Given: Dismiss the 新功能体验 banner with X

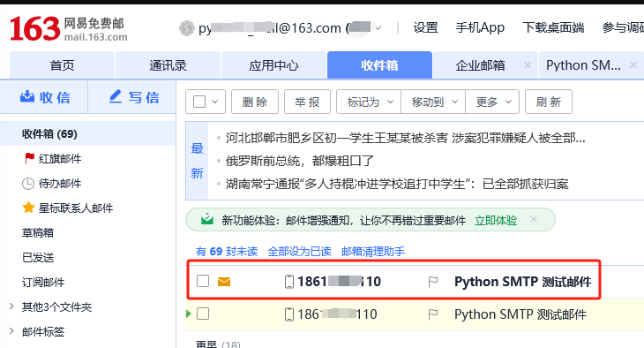Looking at the screenshot, I should click(x=534, y=219).
